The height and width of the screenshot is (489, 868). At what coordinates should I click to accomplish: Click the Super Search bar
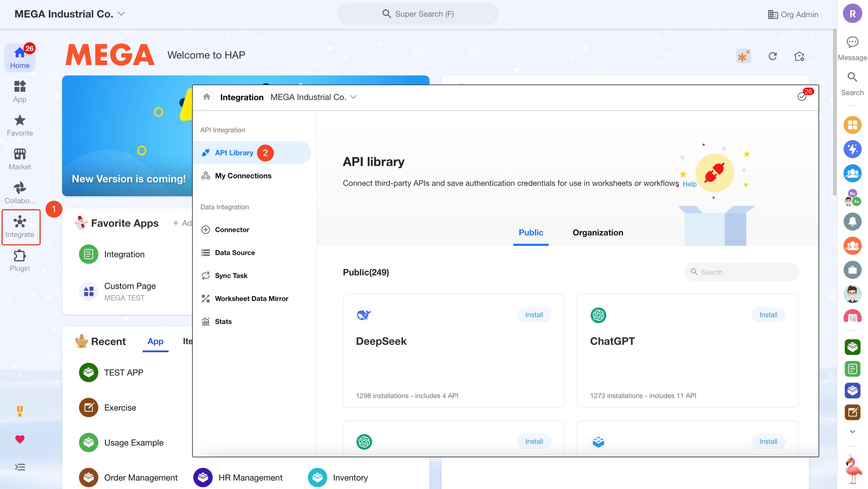tap(418, 14)
